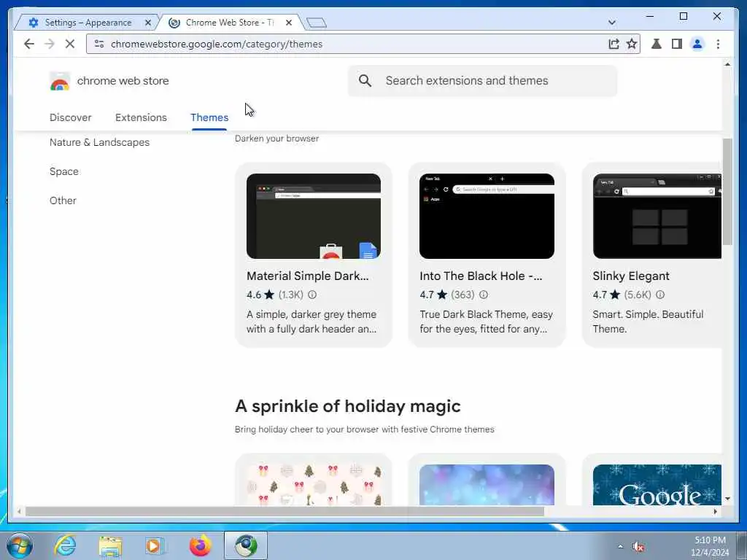The height and width of the screenshot is (560, 747).
Task: Open the Google snowflake theme thumbnail
Action: click(x=657, y=485)
